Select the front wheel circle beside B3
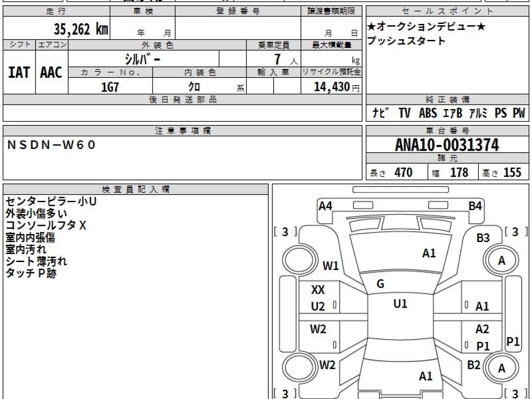Screen dimensions: 532x399 [501, 261]
